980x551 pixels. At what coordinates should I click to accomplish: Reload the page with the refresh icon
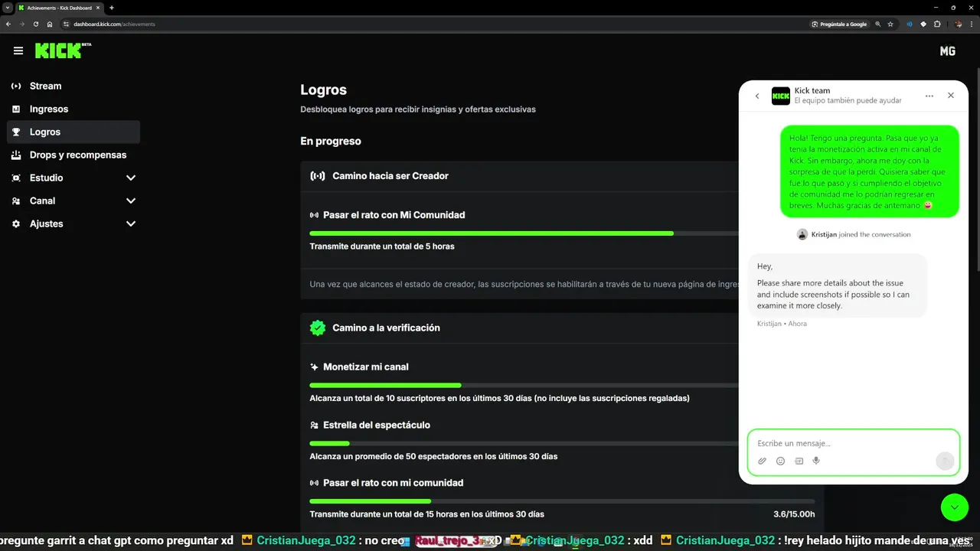(x=36, y=24)
